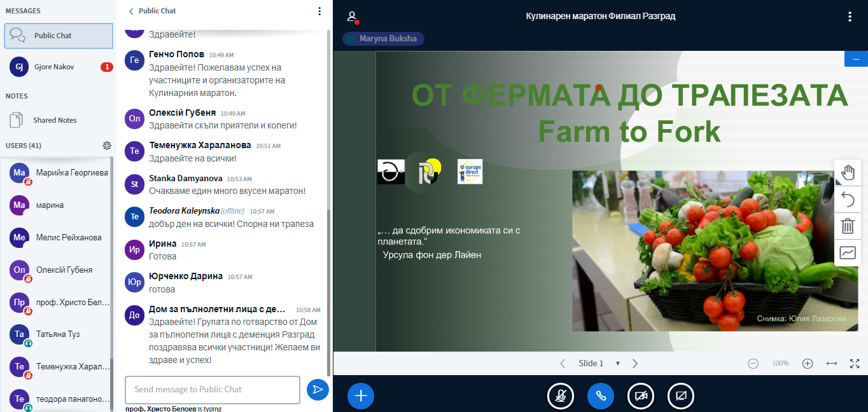Undo the last annotation
Screen dimensions: 868x412
click(848, 200)
